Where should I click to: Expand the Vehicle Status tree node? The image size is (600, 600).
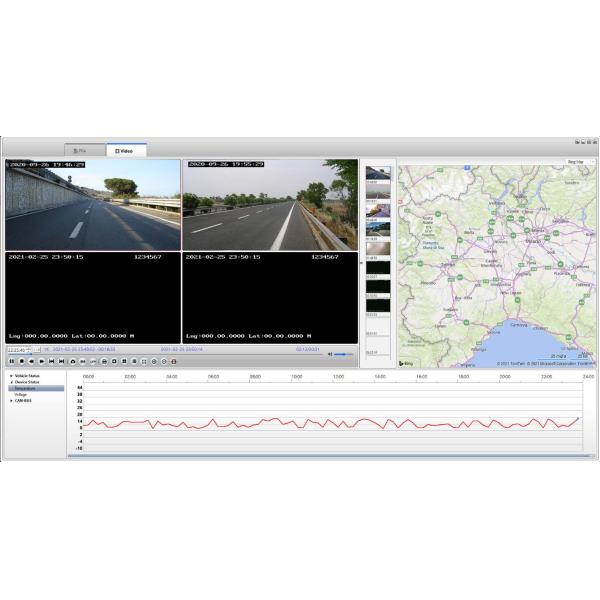(x=12, y=376)
